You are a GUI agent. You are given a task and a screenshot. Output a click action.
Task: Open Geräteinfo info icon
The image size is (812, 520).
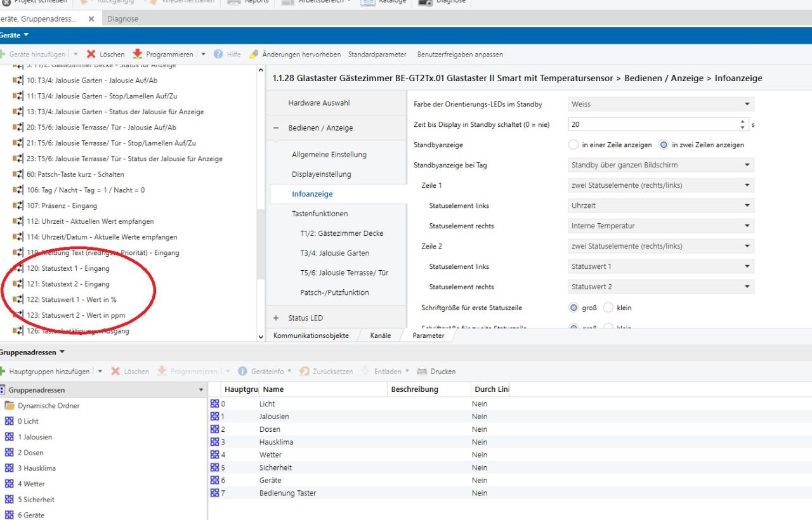pos(242,372)
